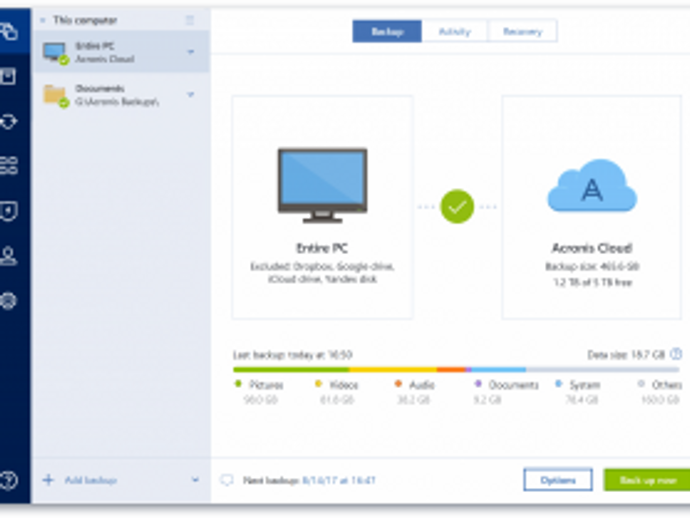690x518 pixels.
Task: Click the Audio legend label
Action: [x=422, y=385]
